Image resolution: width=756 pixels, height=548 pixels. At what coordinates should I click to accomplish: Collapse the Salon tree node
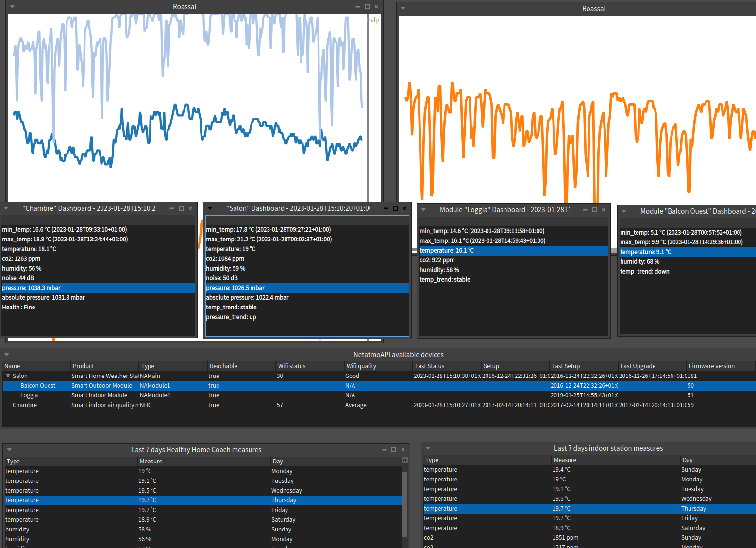[x=8, y=376]
